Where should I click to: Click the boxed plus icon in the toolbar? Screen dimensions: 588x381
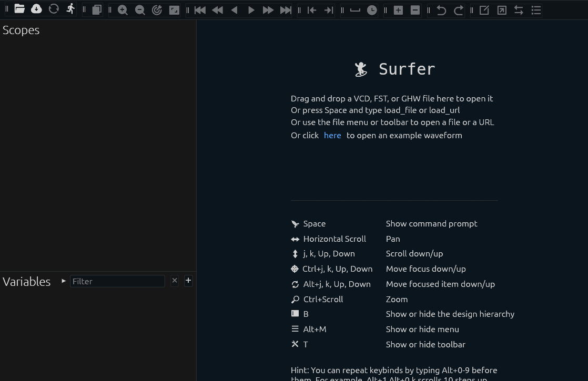point(398,10)
